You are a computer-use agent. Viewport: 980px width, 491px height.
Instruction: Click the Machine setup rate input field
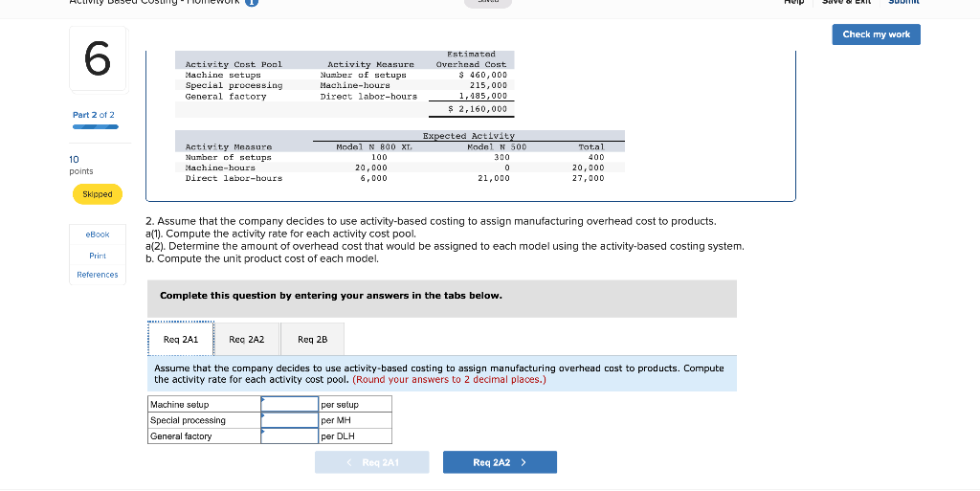290,404
